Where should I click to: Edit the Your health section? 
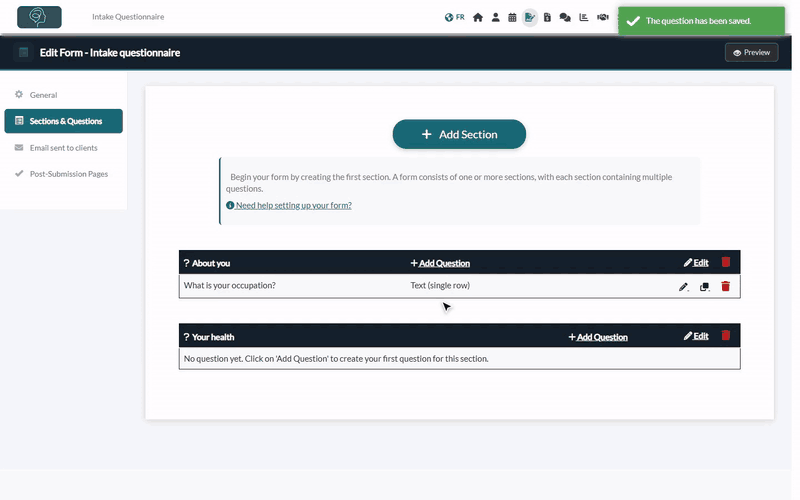click(696, 336)
